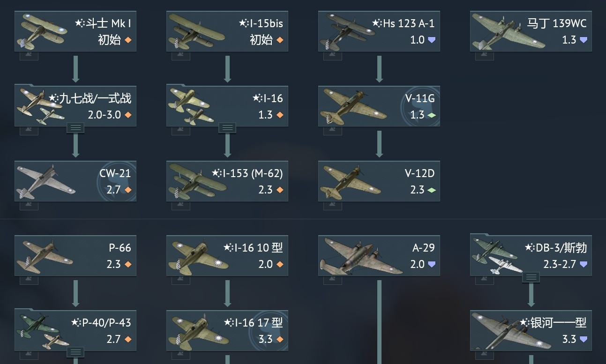This screenshot has width=606, height=364.
Task: Click the Hs 123 A-1 aircraft icon
Action: tap(379, 31)
